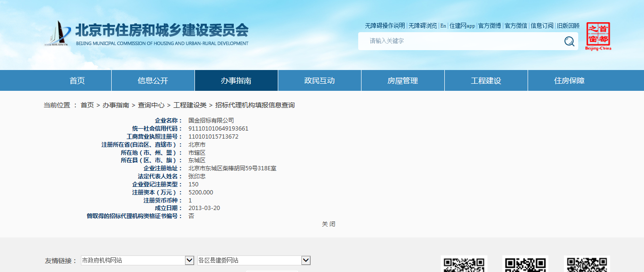Viewport: 644px width, 272px height.
Task: Click the 无障碍操作说明 link
Action: 385,26
